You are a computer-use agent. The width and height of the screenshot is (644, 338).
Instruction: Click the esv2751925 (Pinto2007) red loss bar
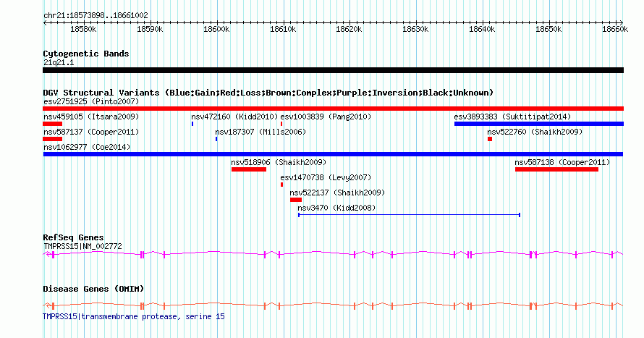coord(333,109)
